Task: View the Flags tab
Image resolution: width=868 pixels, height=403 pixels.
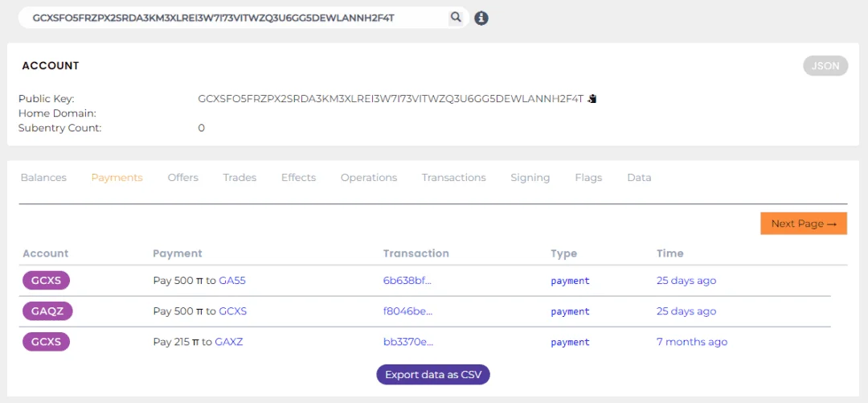Action: tap(588, 178)
